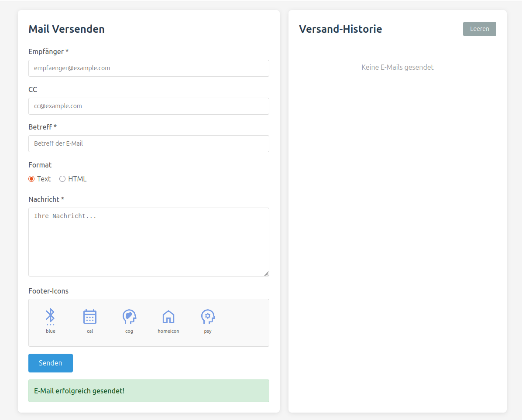522x420 pixels.
Task: Focus the Betreff subject field
Action: (x=148, y=143)
